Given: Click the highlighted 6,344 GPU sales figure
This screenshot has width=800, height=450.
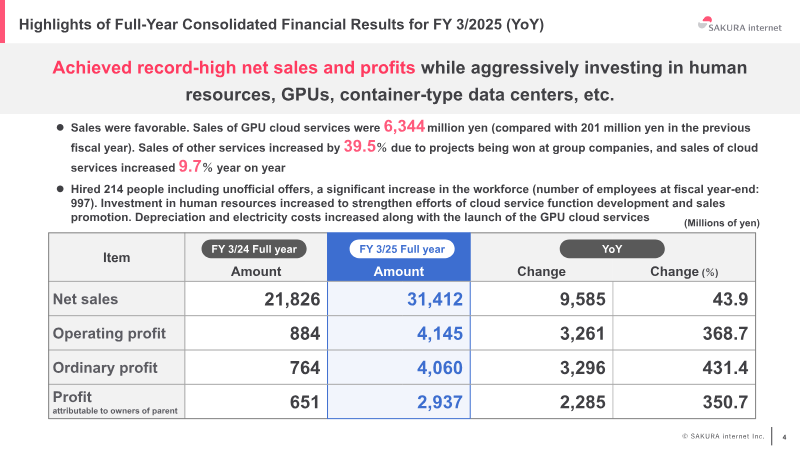Looking at the screenshot, I should (405, 127).
